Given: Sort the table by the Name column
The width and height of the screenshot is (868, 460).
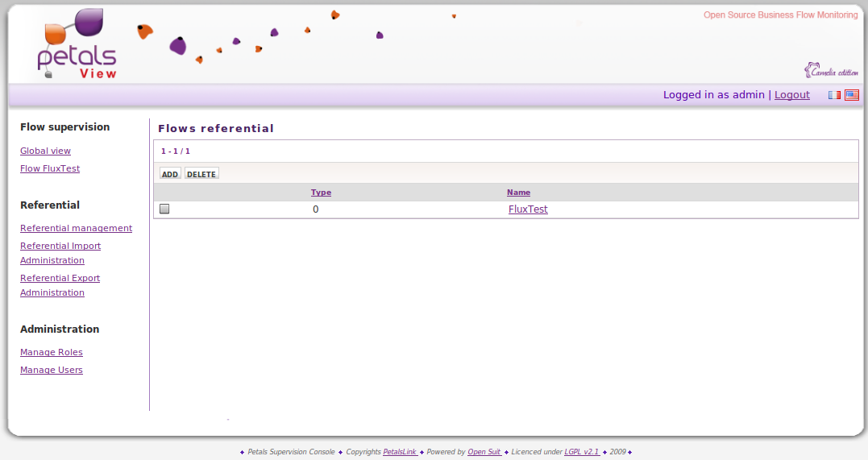Looking at the screenshot, I should pyautogui.click(x=518, y=193).
